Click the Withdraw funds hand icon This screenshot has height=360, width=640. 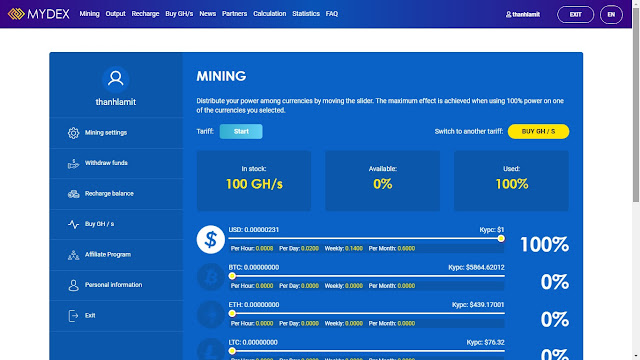tap(73, 163)
